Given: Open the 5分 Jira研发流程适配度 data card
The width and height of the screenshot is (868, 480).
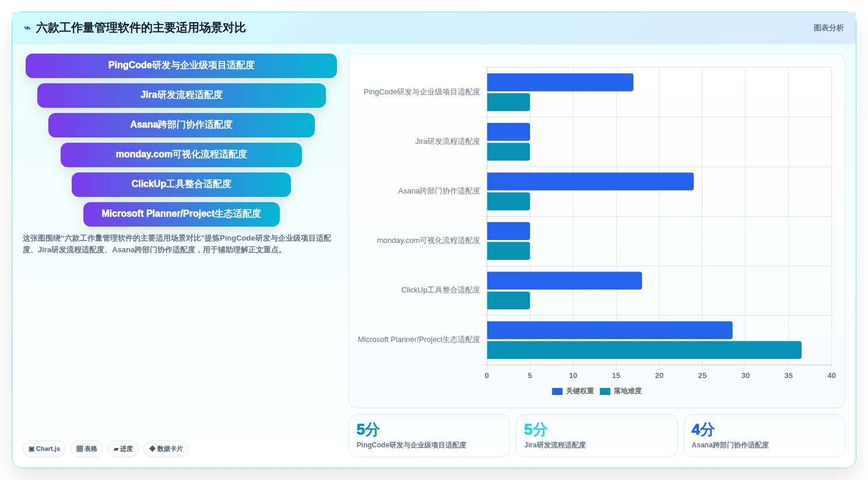Looking at the screenshot, I should (597, 436).
